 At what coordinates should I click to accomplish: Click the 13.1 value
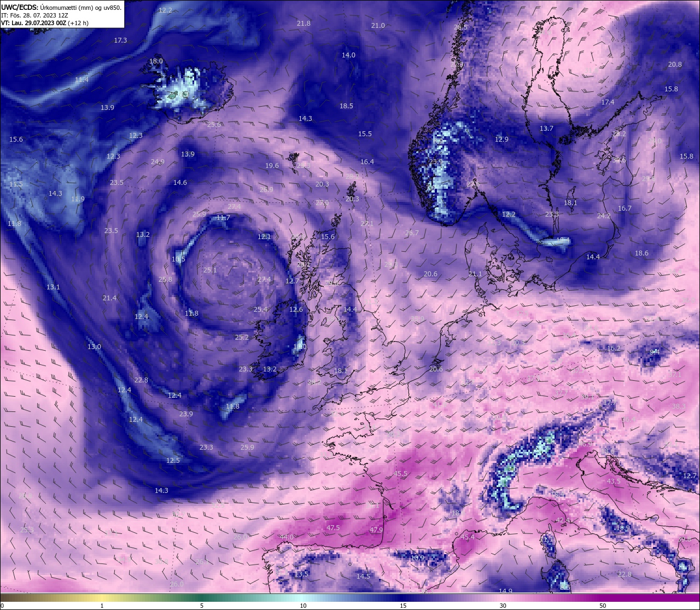53,287
